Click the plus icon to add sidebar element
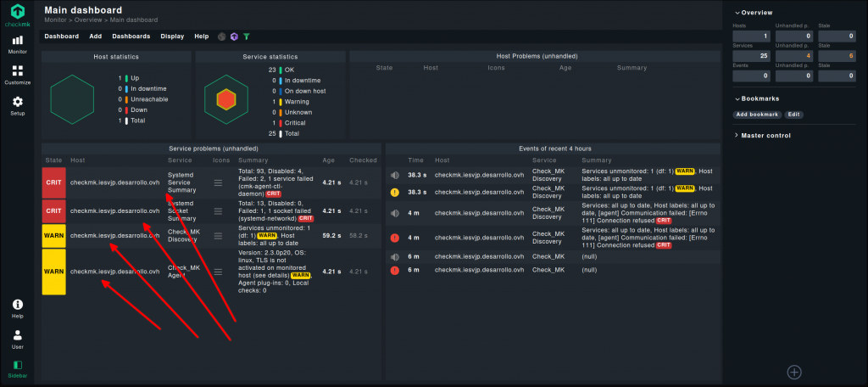Viewport: 868px width, 387px height. (793, 371)
